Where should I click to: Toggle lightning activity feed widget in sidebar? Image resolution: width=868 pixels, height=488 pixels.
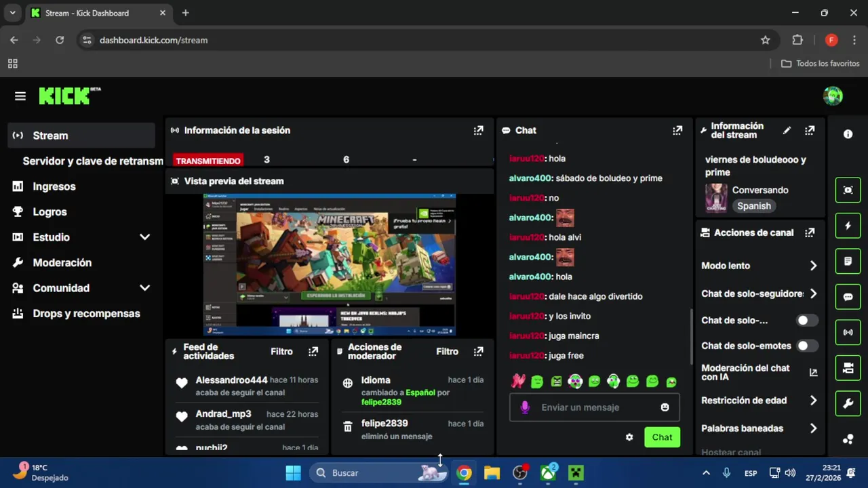pyautogui.click(x=848, y=226)
